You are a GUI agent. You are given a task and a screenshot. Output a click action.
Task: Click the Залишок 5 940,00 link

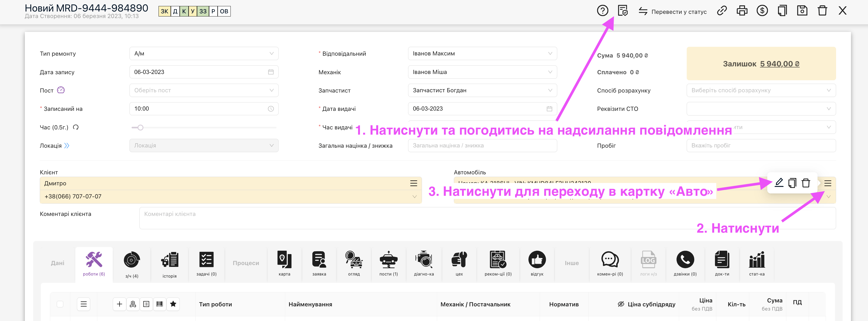pyautogui.click(x=779, y=64)
